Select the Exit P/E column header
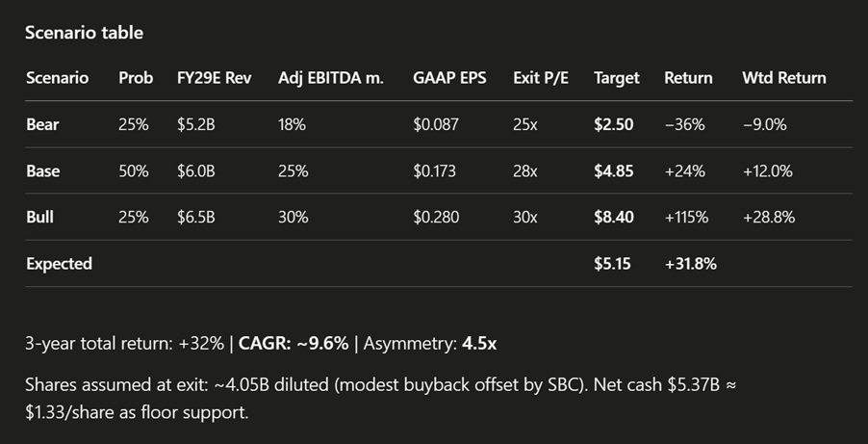Screen dimensions: 868x444 click(540, 78)
